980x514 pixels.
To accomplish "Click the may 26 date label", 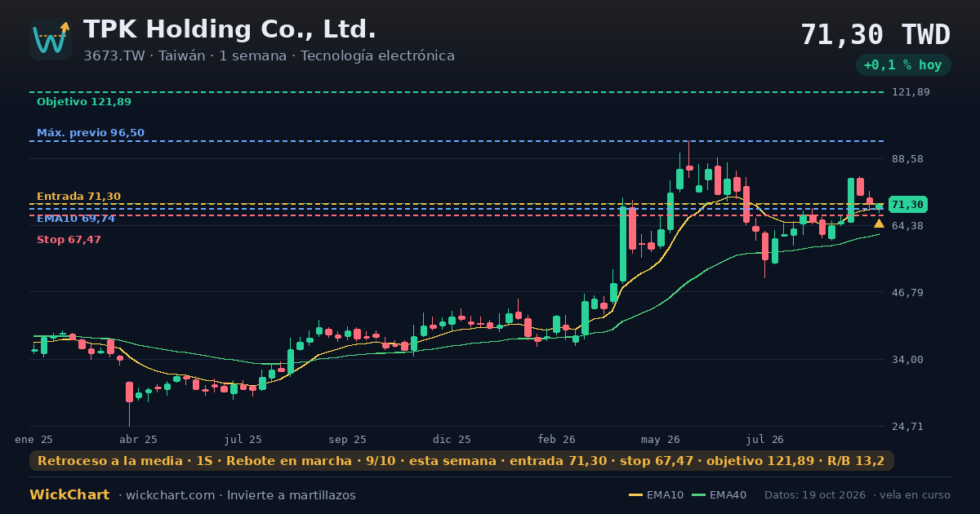I will pos(661,440).
